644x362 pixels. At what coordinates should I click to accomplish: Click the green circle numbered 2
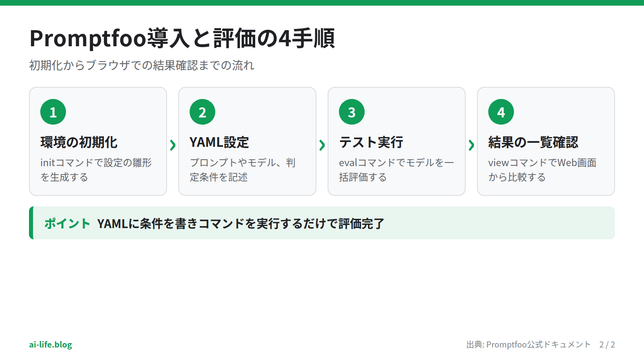[x=202, y=112]
